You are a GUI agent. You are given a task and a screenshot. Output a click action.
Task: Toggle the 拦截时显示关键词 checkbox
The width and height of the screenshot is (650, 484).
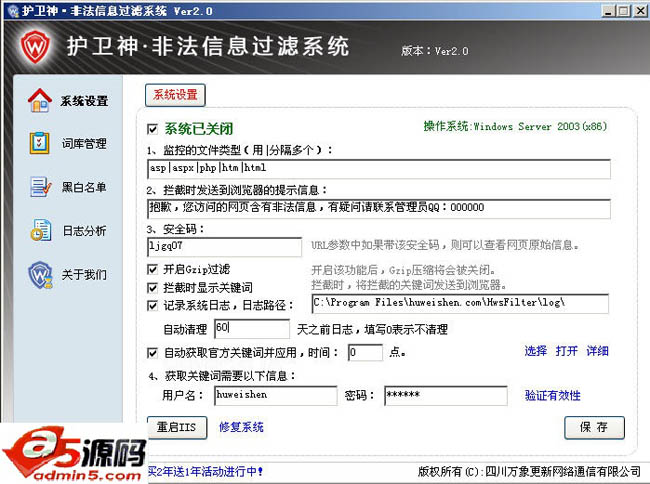pyautogui.click(x=153, y=288)
